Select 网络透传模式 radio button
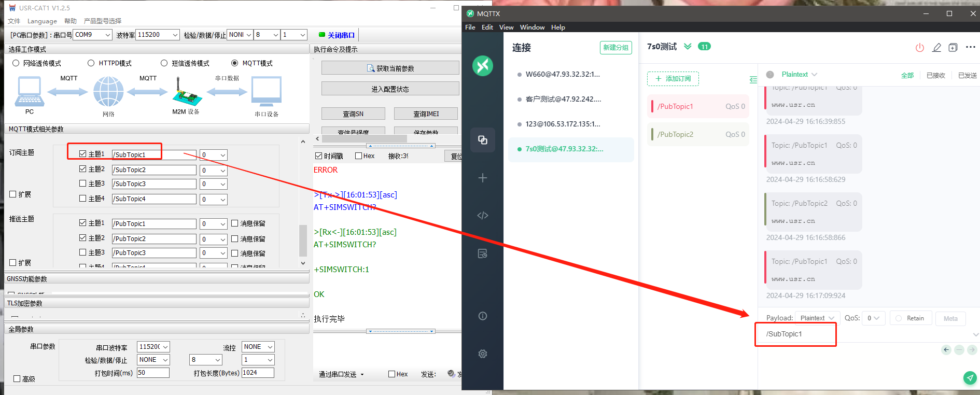980x395 pixels. [x=16, y=63]
